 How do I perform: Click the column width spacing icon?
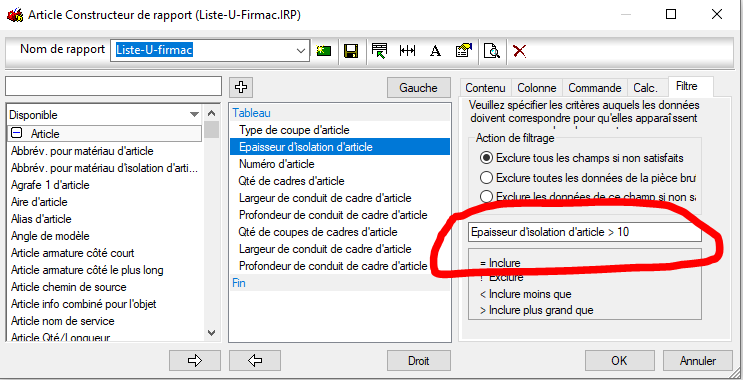[x=407, y=51]
